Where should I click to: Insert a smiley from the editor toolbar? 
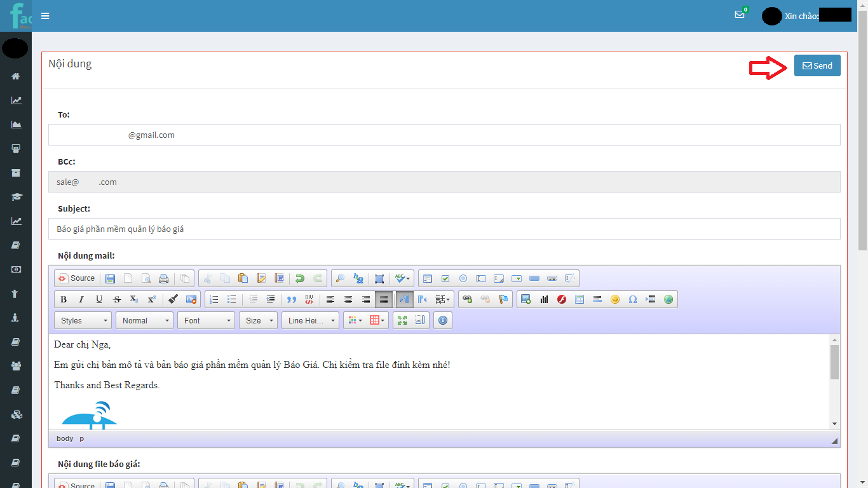coord(614,299)
